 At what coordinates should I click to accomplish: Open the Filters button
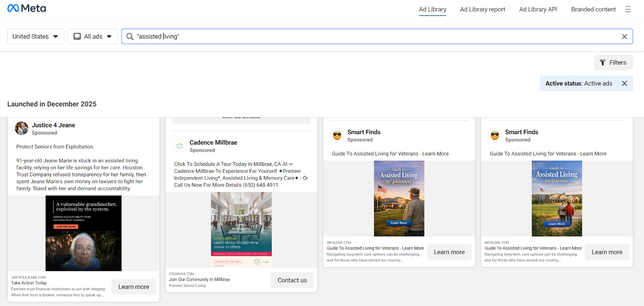(x=613, y=62)
